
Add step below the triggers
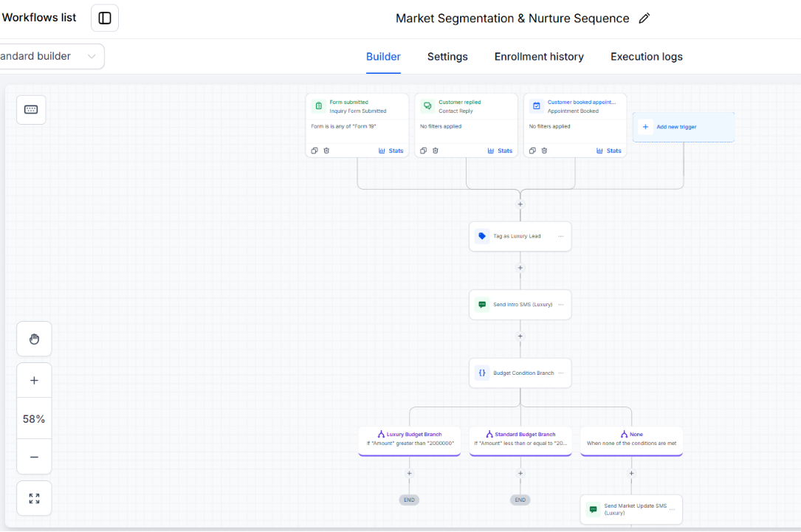click(x=520, y=204)
